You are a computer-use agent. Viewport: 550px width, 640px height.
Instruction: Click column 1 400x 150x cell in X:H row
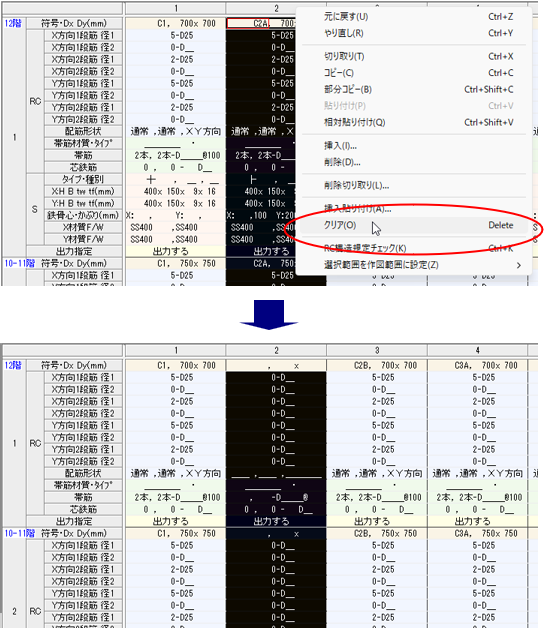click(175, 191)
